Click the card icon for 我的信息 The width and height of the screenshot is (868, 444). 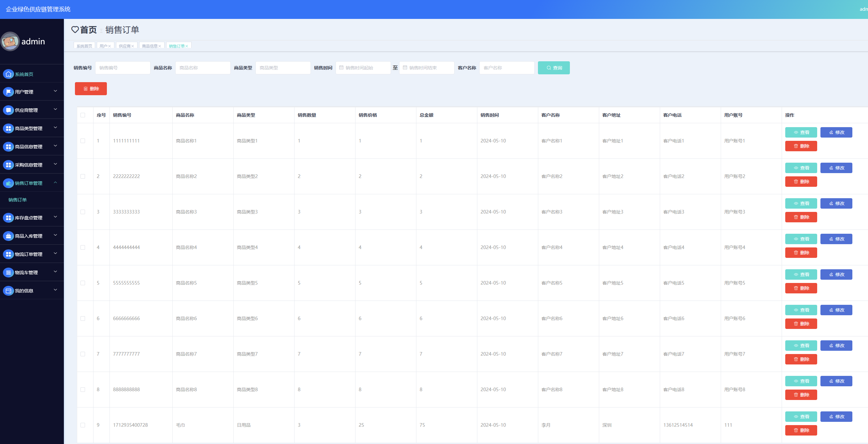pos(8,290)
